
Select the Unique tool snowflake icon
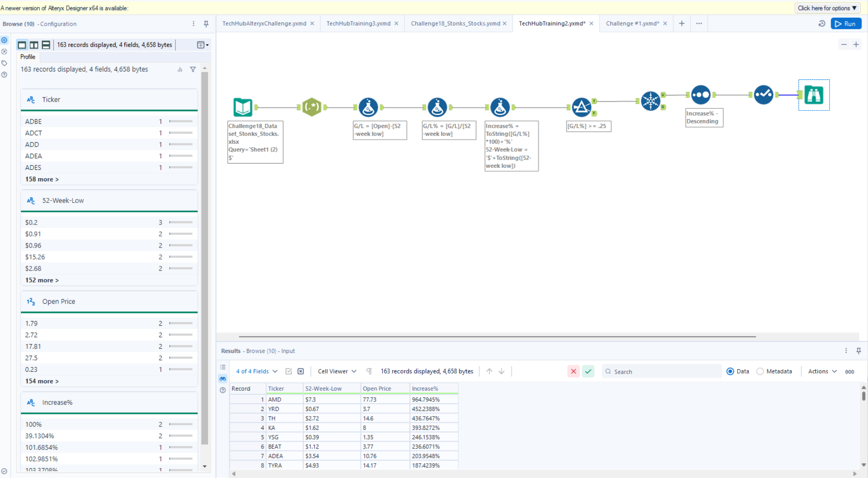click(x=650, y=101)
